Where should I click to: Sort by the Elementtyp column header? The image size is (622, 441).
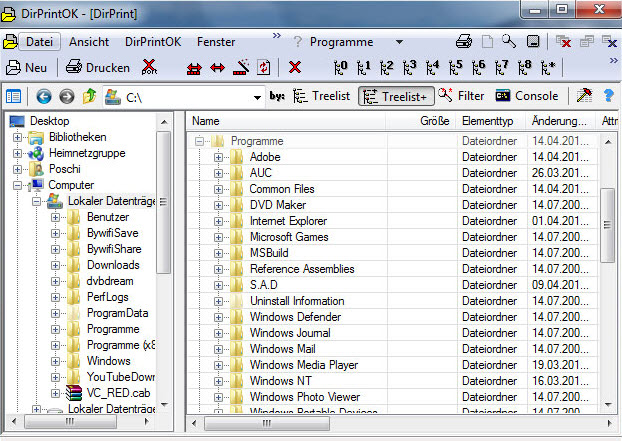[x=492, y=121]
